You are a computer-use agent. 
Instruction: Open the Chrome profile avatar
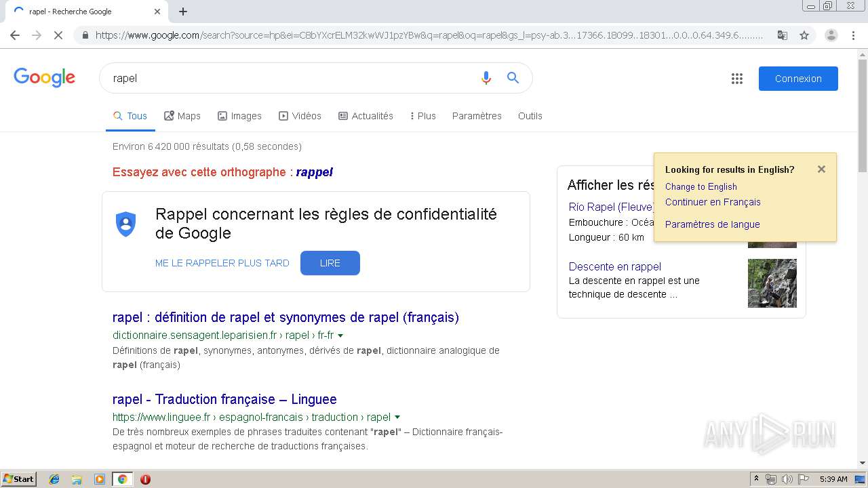[x=831, y=35]
